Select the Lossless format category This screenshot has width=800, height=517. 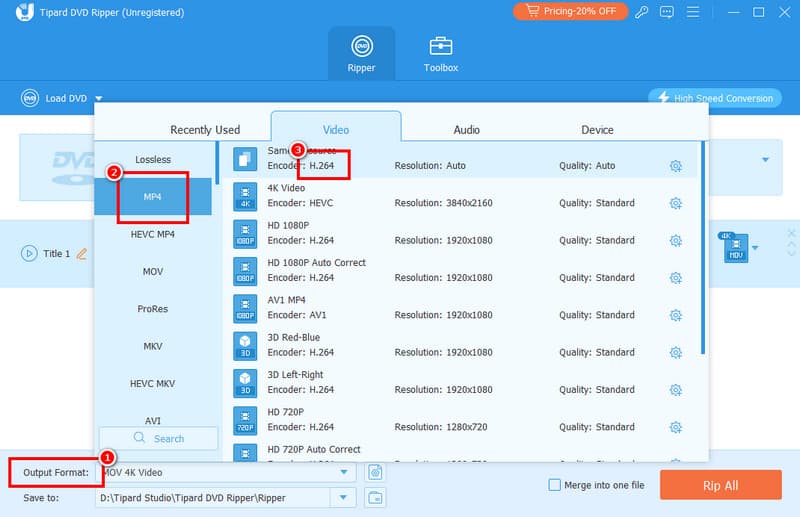[x=153, y=160]
